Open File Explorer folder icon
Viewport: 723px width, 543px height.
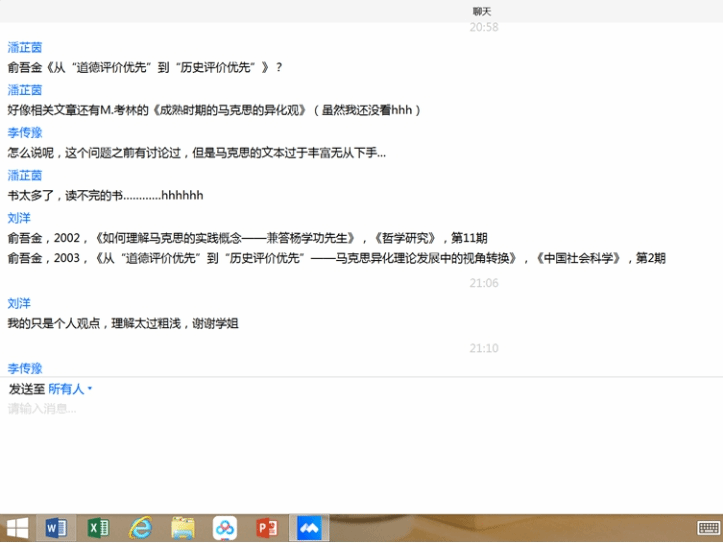182,527
